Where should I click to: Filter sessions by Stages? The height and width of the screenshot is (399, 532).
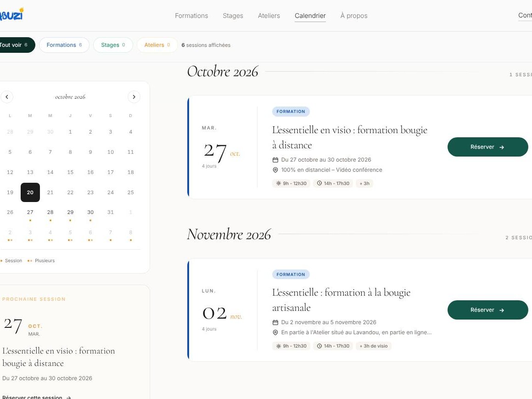coord(113,45)
